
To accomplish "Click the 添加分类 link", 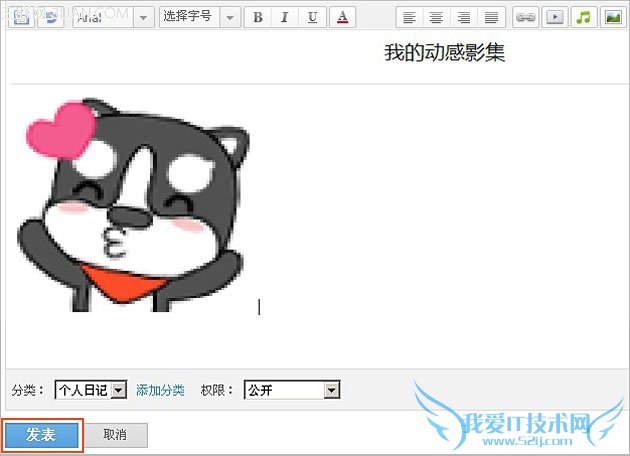I will tap(160, 390).
